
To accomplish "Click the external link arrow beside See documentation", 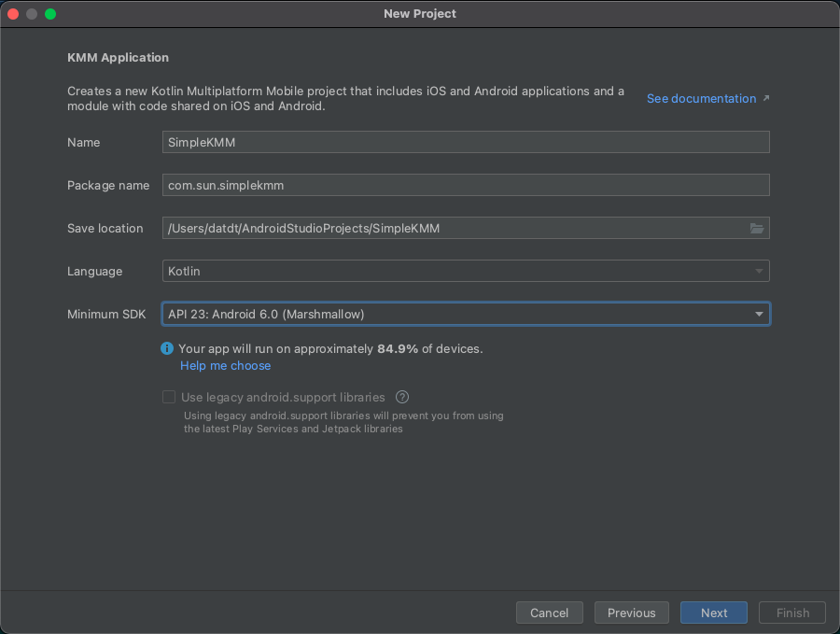I will pos(766,98).
